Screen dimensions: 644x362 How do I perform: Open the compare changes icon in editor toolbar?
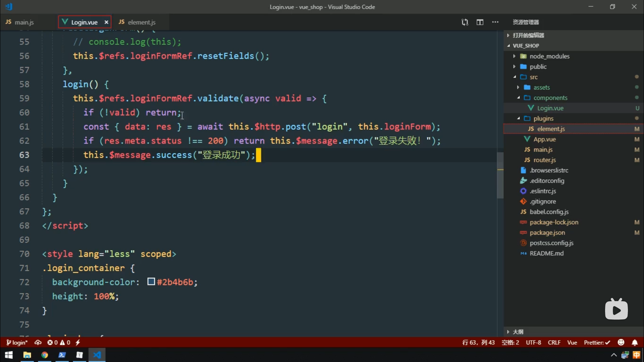pyautogui.click(x=465, y=22)
